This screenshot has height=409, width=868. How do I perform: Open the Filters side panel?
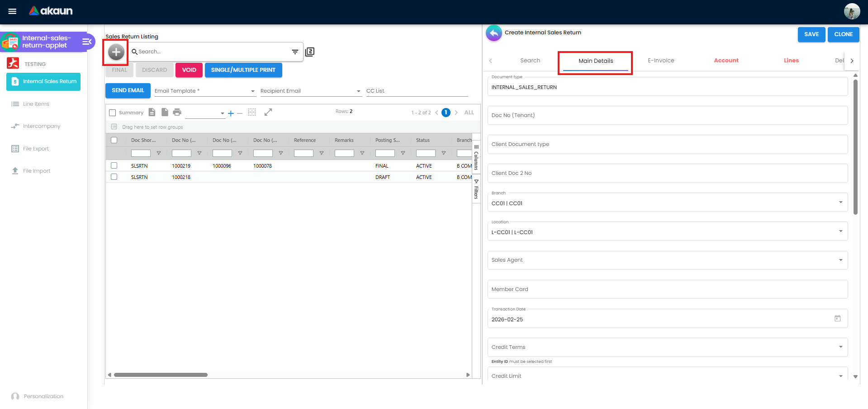point(476,190)
